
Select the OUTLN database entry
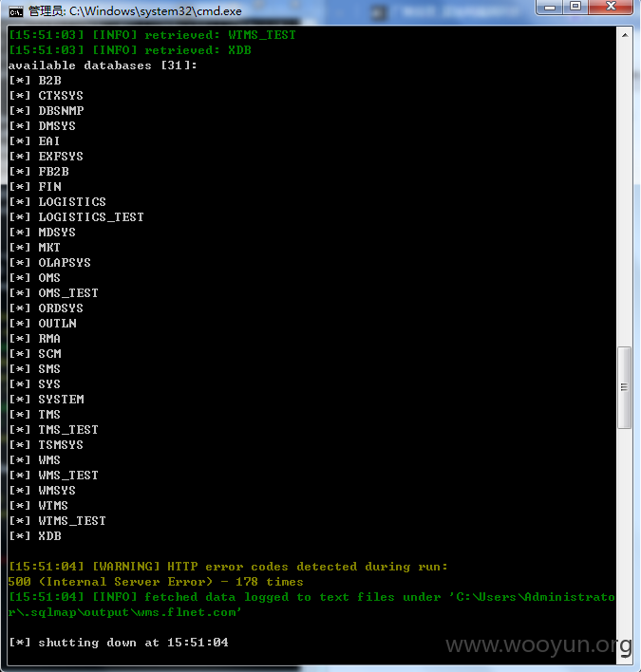tap(43, 324)
